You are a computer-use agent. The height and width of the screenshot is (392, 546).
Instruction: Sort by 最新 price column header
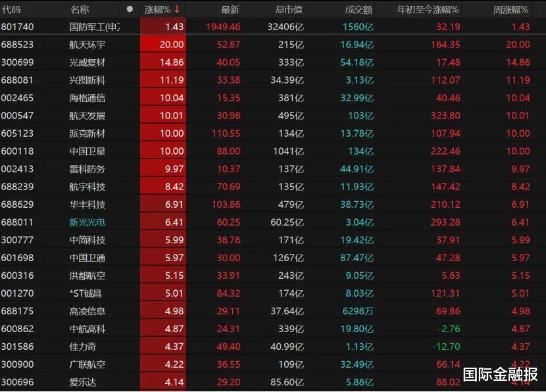tap(230, 9)
